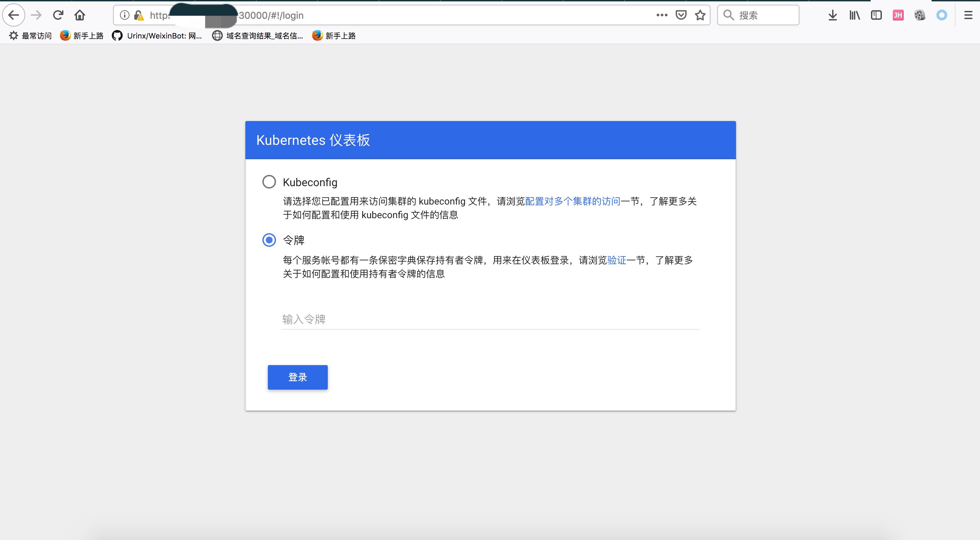Click the pink JH extension icon

[x=898, y=15]
